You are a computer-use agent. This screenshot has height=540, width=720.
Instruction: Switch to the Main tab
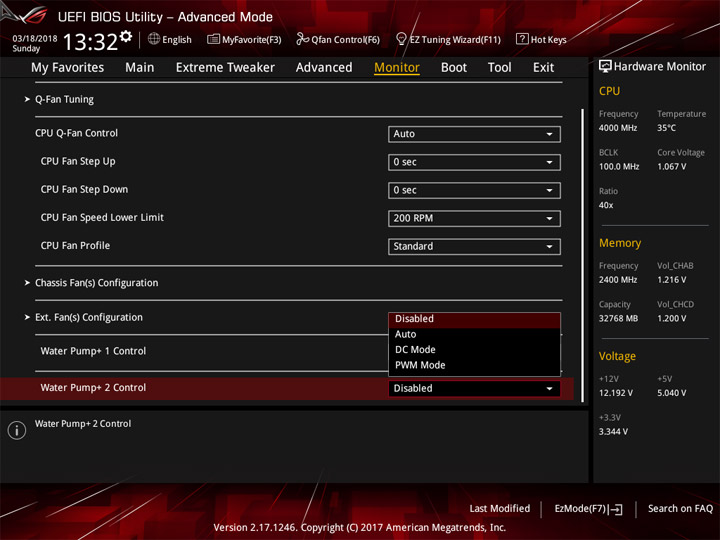tap(140, 68)
